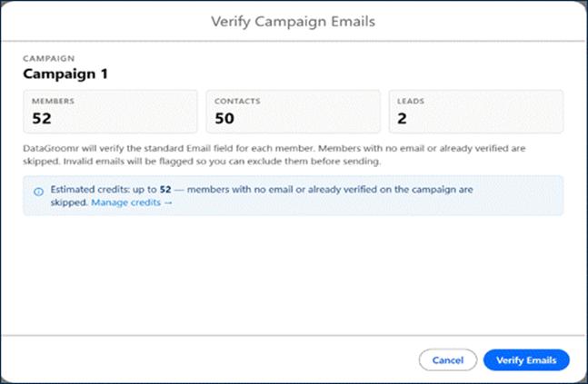Click the Verify Campaign Emails title
Screen dimensions: 588x384
pos(293,22)
